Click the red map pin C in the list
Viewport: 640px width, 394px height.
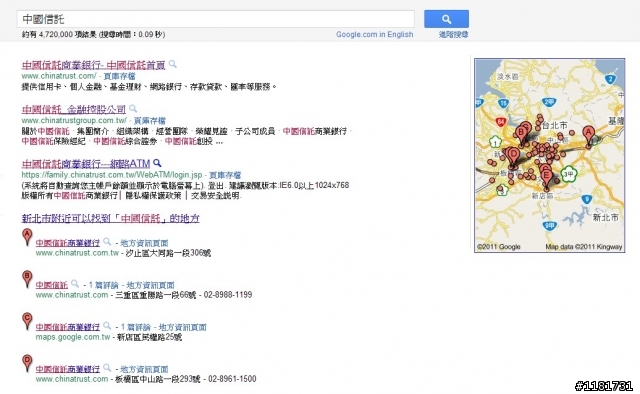[27, 321]
